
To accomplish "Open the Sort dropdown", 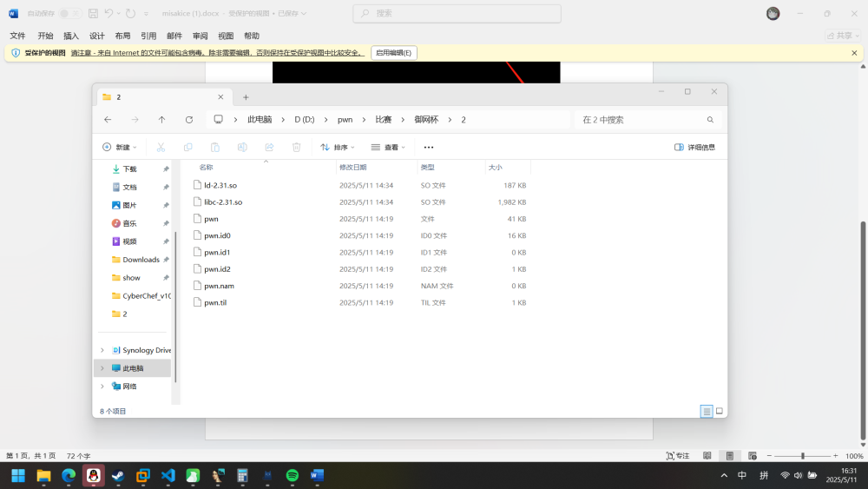I will point(338,148).
